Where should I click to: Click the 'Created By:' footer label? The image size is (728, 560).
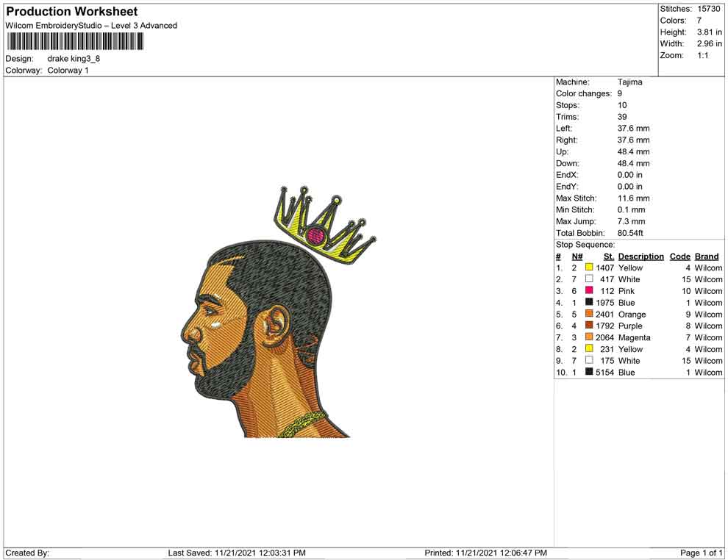click(x=27, y=553)
